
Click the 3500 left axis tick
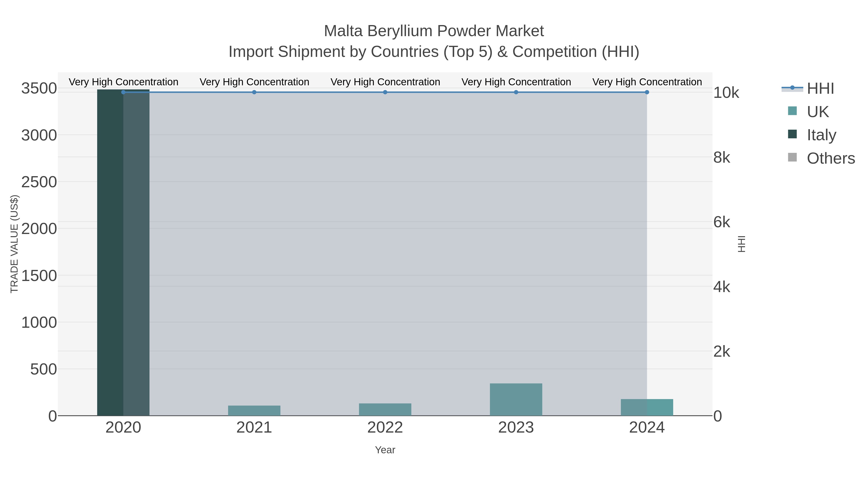pos(39,89)
